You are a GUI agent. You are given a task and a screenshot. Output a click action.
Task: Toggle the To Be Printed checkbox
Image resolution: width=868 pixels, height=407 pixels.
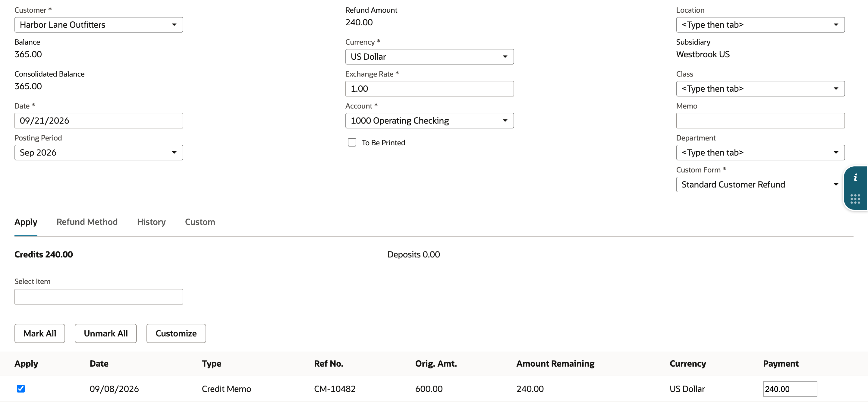tap(352, 143)
